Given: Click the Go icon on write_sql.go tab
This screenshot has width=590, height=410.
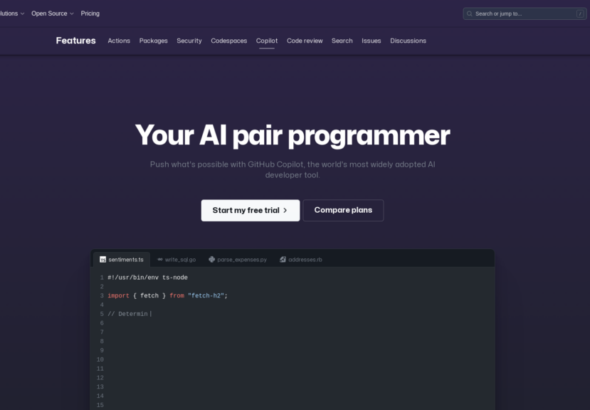Looking at the screenshot, I should pyautogui.click(x=160, y=260).
